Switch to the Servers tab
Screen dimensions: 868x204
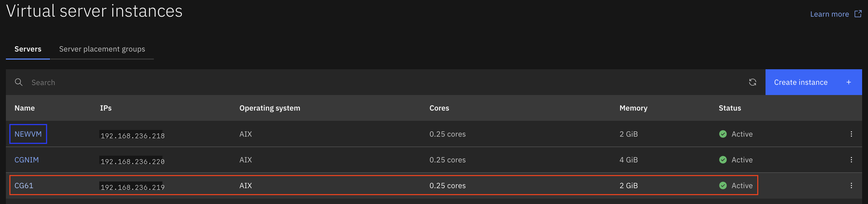coord(28,49)
